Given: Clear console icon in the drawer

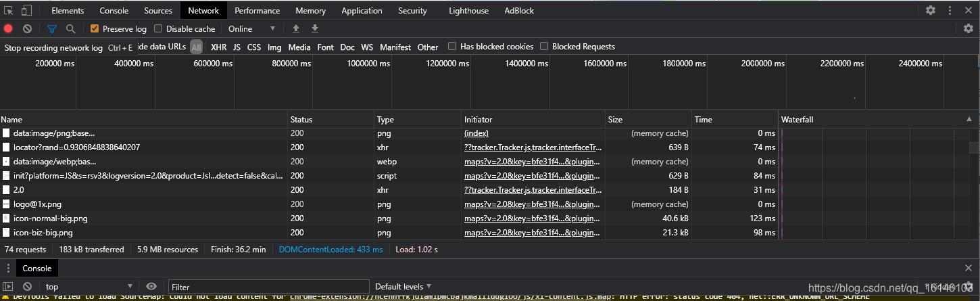Looking at the screenshot, I should coord(27,287).
